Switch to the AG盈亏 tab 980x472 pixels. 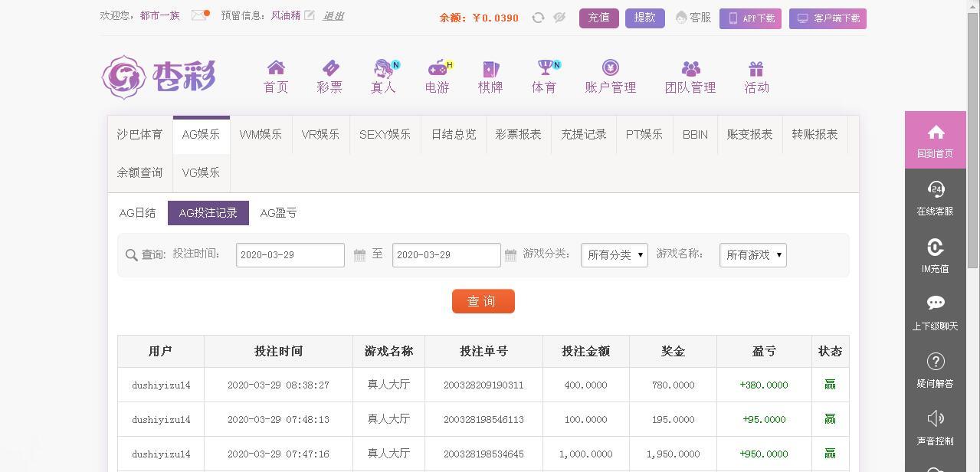(x=278, y=212)
